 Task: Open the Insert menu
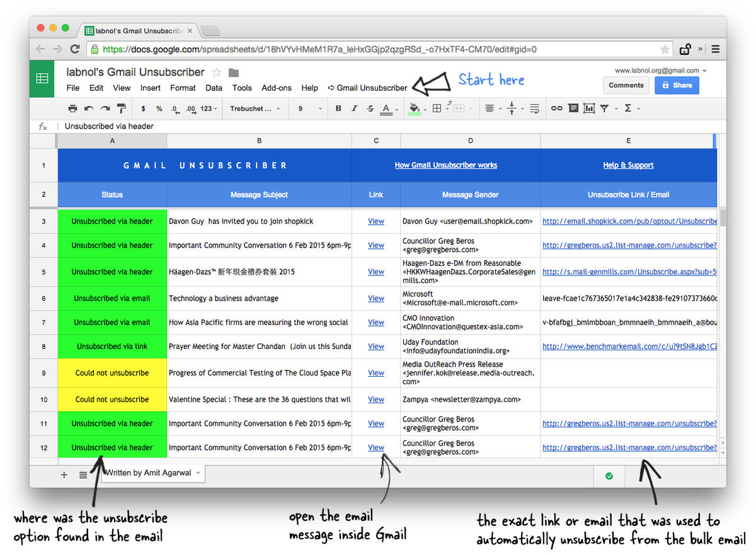(151, 88)
